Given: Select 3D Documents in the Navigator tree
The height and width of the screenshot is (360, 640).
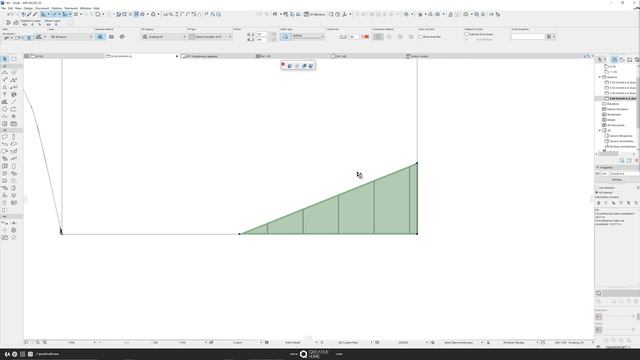Looking at the screenshot, I should pos(614,125).
